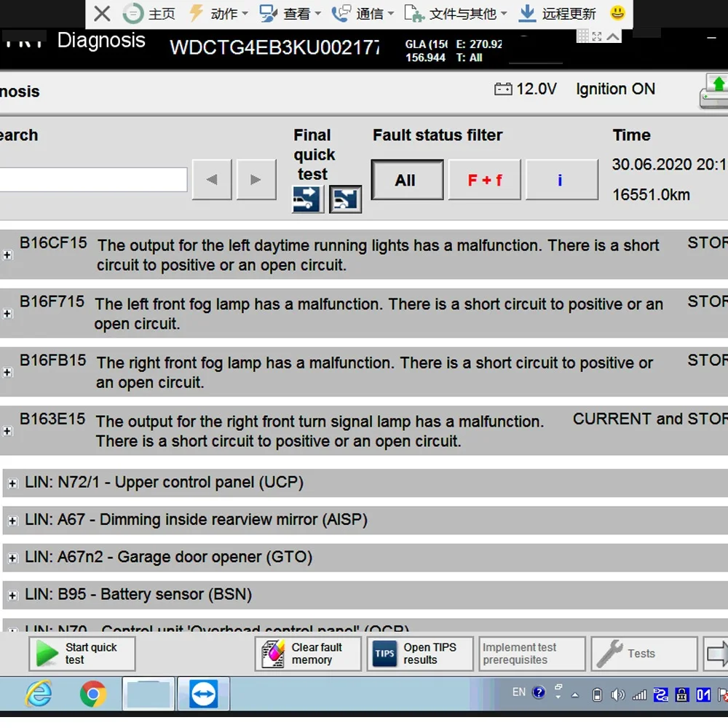The width and height of the screenshot is (728, 728).
Task: Expand fault code B16CF15 details
Action: click(x=7, y=255)
